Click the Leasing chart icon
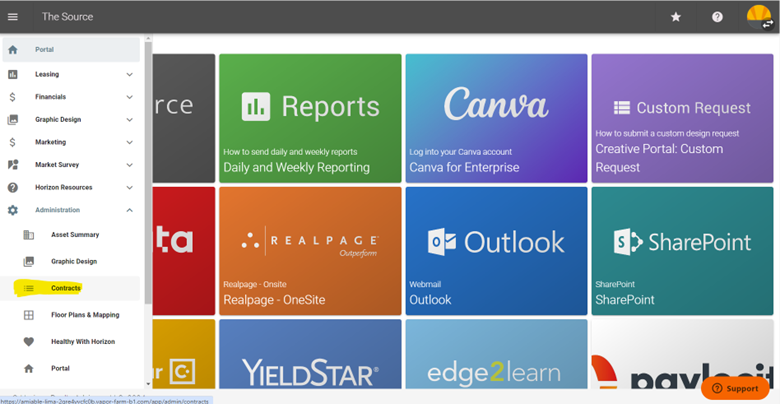The image size is (780, 404). point(13,75)
